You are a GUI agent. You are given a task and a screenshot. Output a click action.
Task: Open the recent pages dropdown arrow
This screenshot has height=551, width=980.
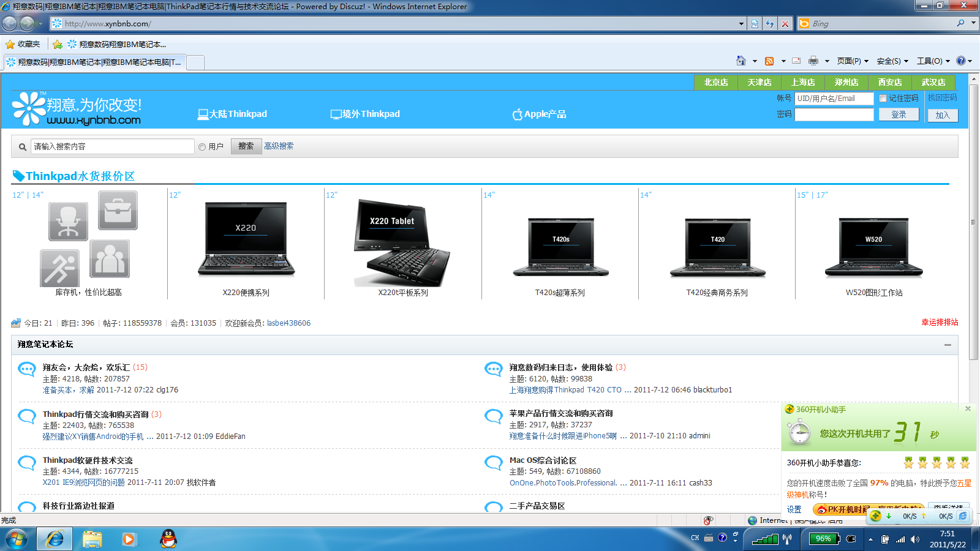[40, 24]
